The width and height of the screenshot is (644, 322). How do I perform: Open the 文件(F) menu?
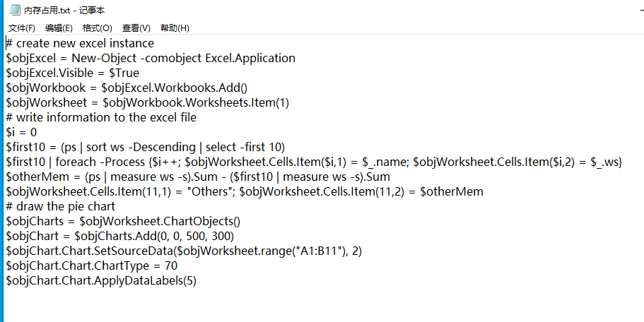coord(22,28)
